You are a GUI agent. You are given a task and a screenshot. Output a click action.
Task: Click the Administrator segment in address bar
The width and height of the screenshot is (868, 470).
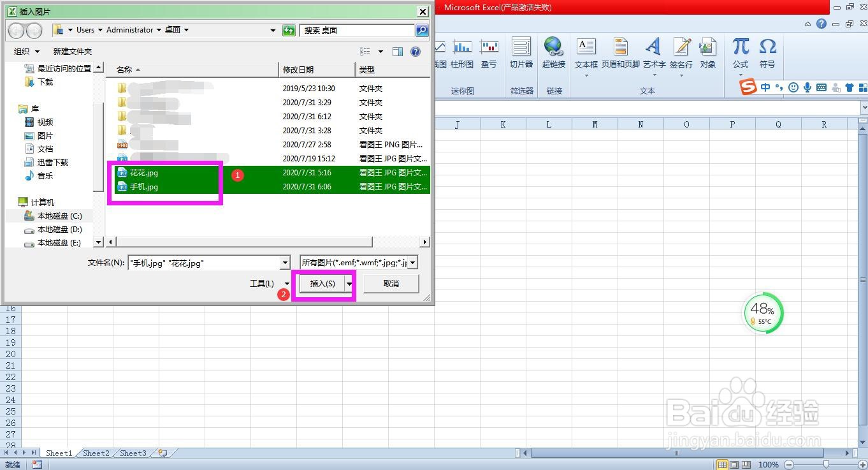[x=130, y=30]
